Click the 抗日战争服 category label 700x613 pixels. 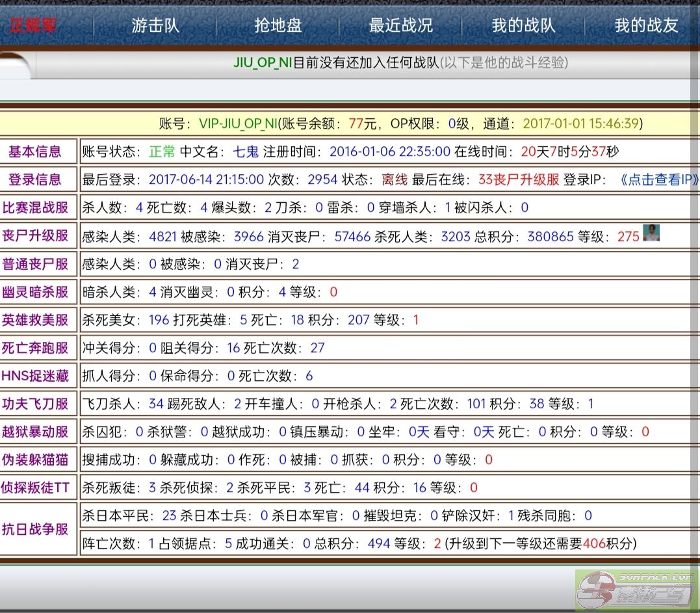click(x=35, y=529)
